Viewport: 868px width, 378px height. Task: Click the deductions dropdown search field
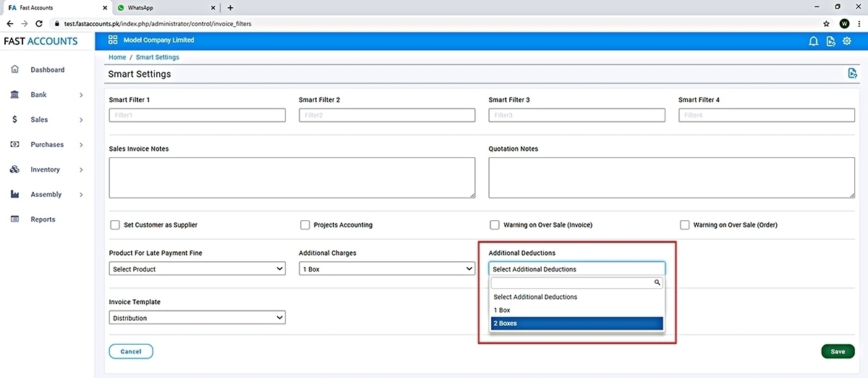576,283
